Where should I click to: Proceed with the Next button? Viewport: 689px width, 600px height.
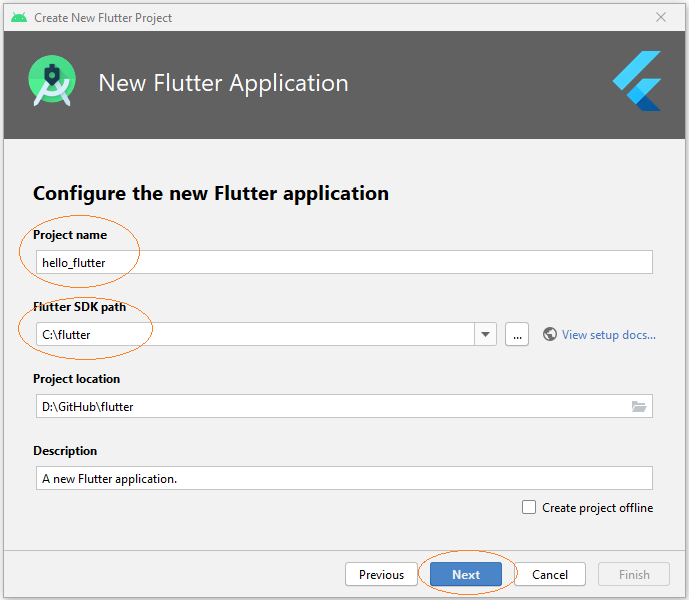tap(466, 574)
